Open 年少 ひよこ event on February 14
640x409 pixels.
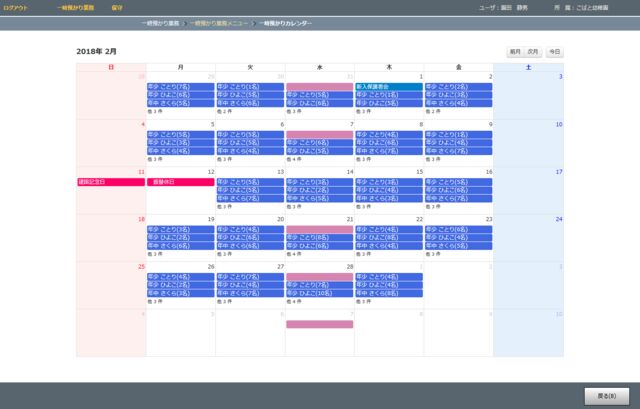pos(320,190)
